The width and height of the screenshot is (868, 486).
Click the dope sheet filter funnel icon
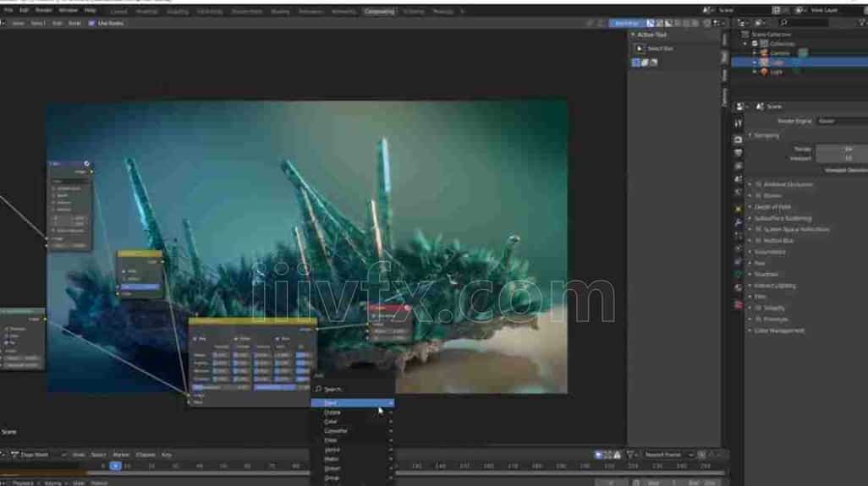(630, 455)
